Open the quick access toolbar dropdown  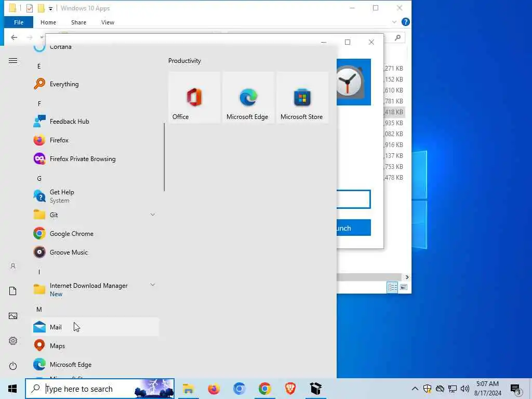pos(50,8)
